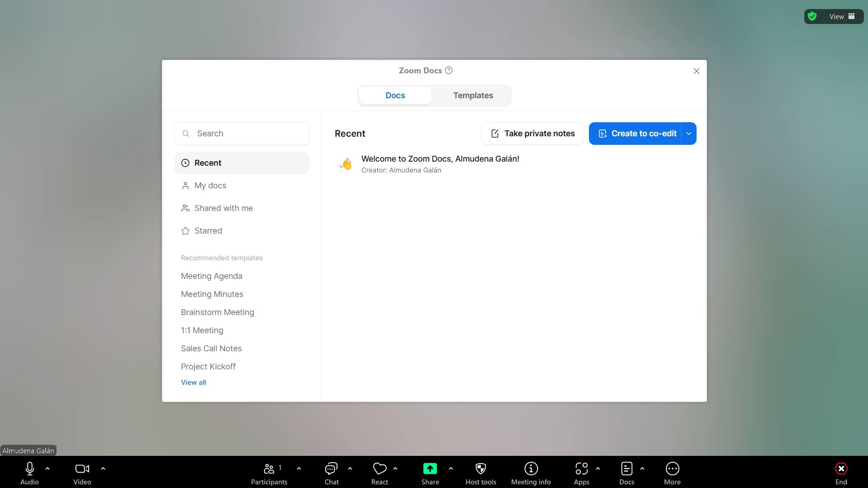This screenshot has height=488, width=868.
Task: Open Zoom Docs help
Action: pyautogui.click(x=448, y=70)
